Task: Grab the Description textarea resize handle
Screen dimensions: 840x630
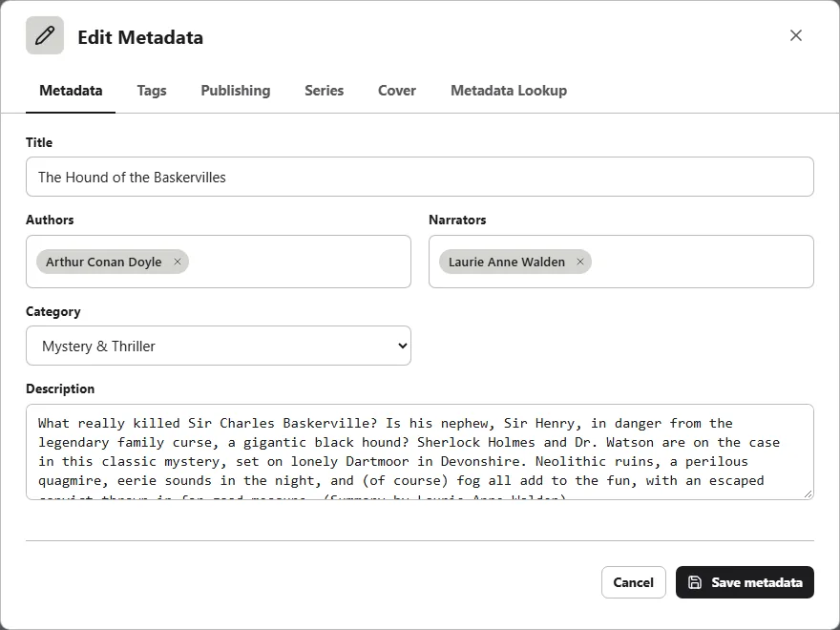Action: point(808,493)
